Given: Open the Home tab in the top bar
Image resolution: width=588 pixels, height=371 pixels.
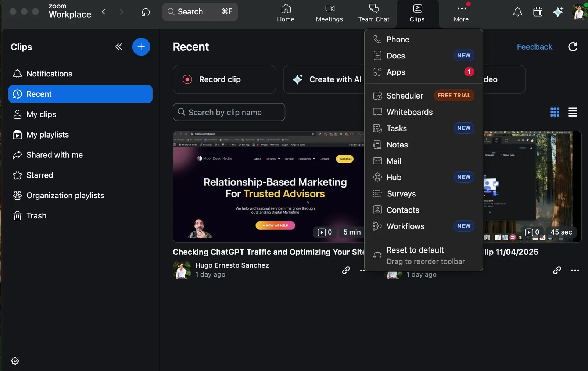Looking at the screenshot, I should point(286,14).
